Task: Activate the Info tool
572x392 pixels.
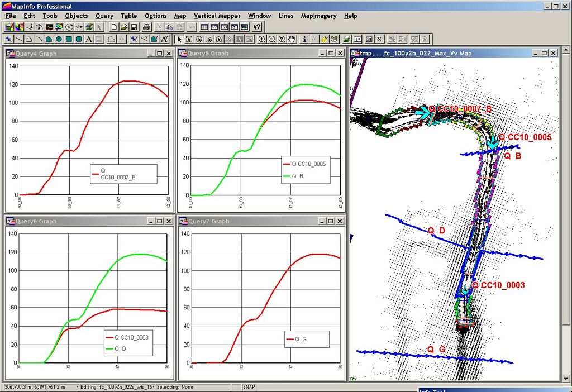Action: click(304, 39)
